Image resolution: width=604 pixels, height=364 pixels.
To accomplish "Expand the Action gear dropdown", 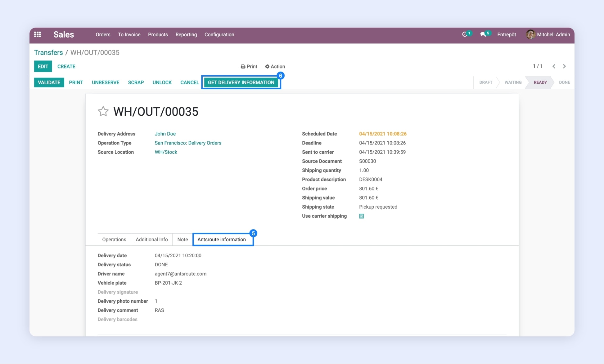I will coord(275,66).
